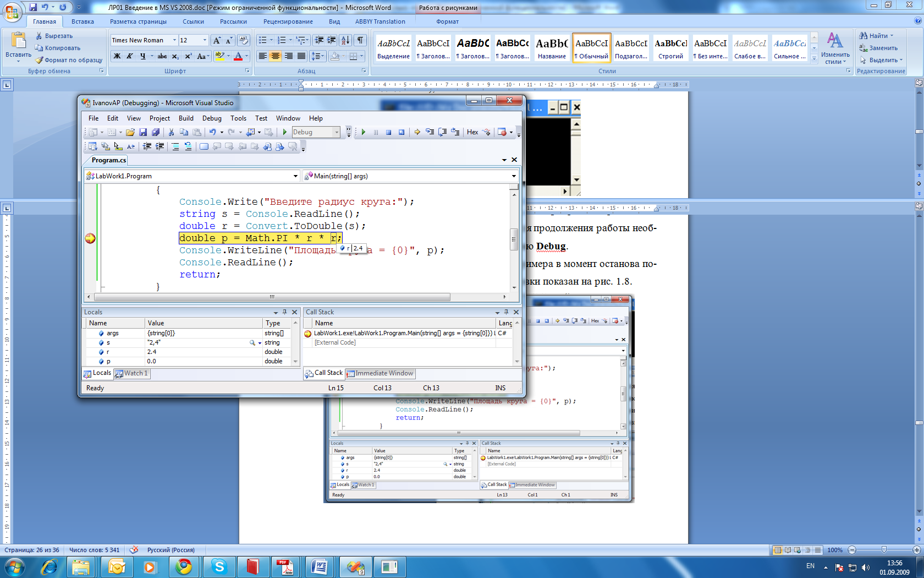Click increase indent icon in Word paragraph group

tap(332, 40)
